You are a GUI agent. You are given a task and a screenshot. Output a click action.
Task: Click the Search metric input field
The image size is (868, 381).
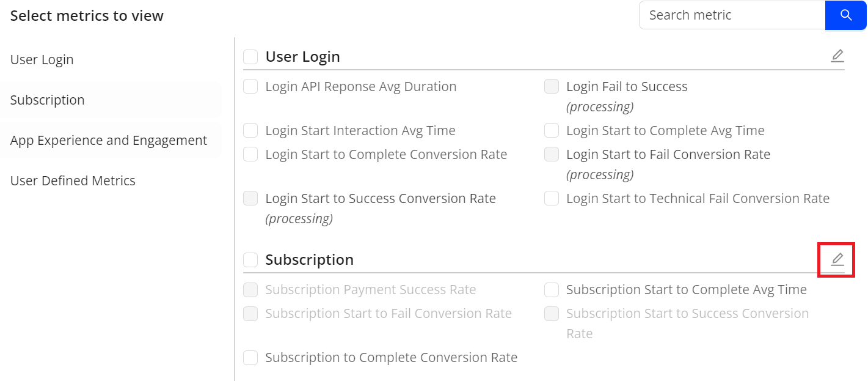click(732, 15)
